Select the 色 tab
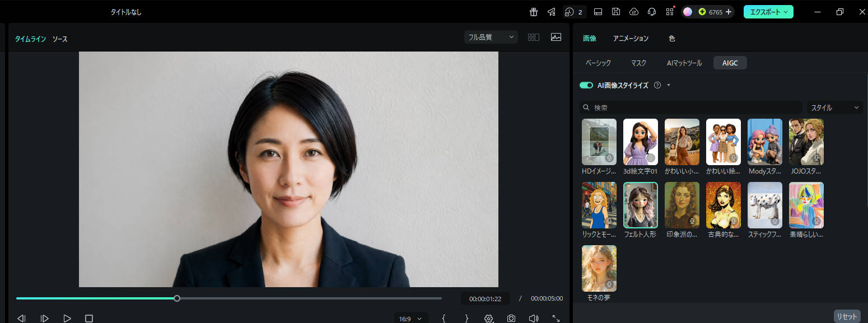868x323 pixels. [x=672, y=39]
